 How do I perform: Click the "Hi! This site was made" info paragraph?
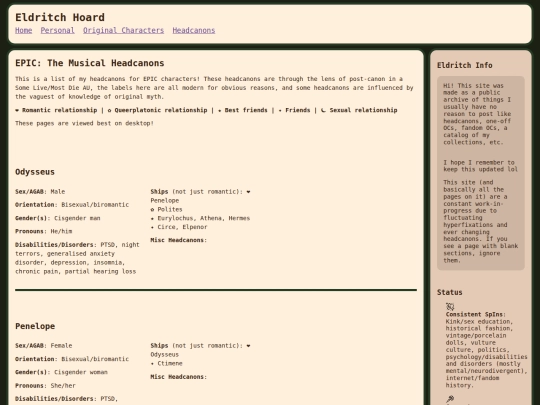click(478, 114)
